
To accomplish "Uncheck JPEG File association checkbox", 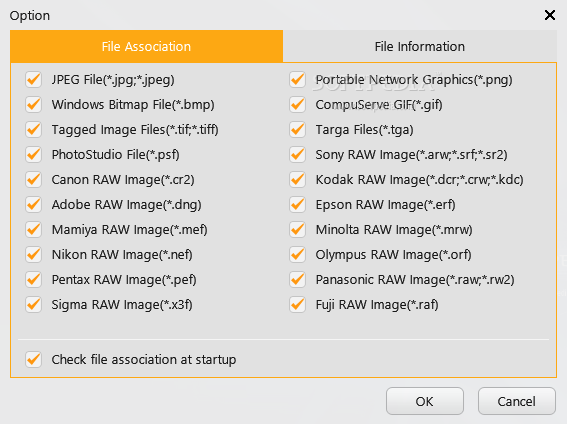I will click(x=34, y=80).
